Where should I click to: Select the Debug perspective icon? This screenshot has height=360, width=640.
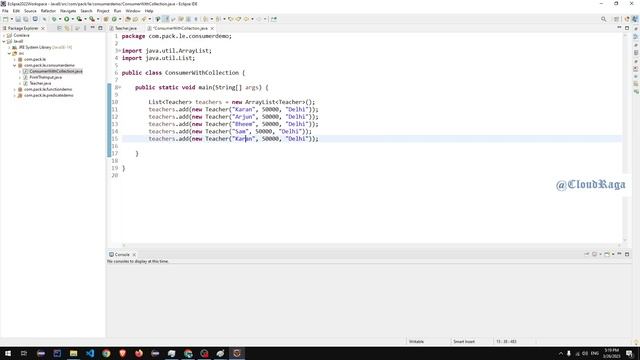click(627, 19)
